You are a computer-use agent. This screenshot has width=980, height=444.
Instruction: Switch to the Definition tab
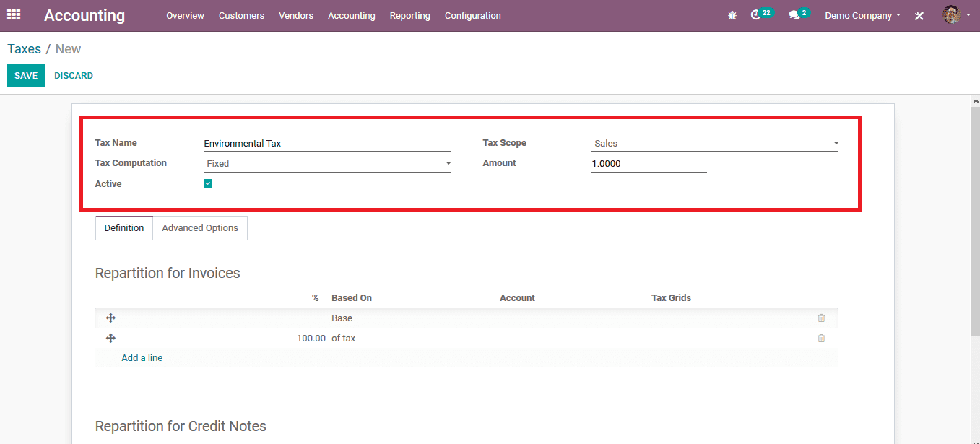[x=124, y=227]
